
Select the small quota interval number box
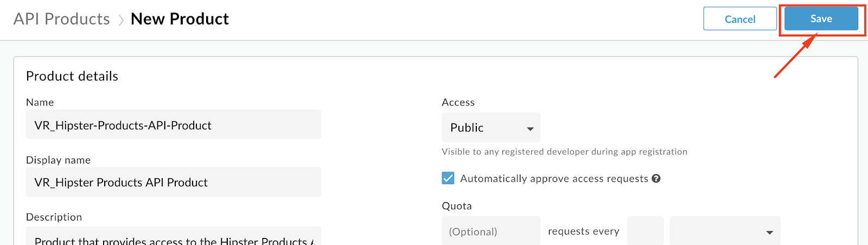646,231
